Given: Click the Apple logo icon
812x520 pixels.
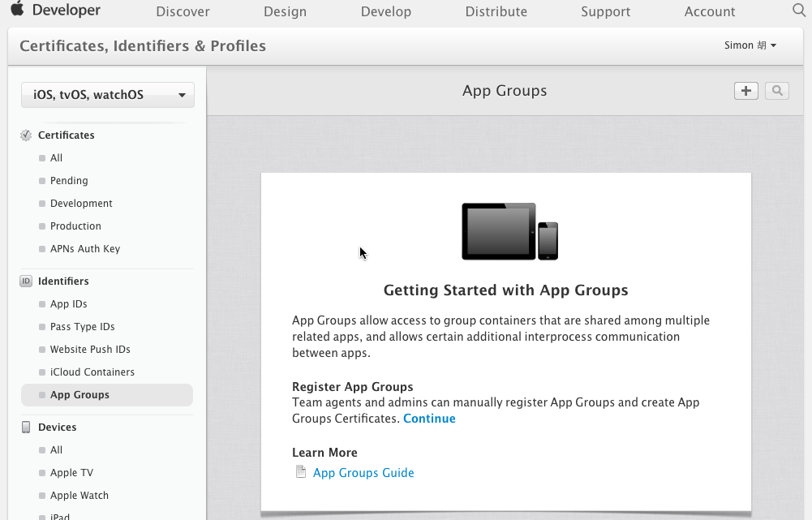Looking at the screenshot, I should pos(18,9).
